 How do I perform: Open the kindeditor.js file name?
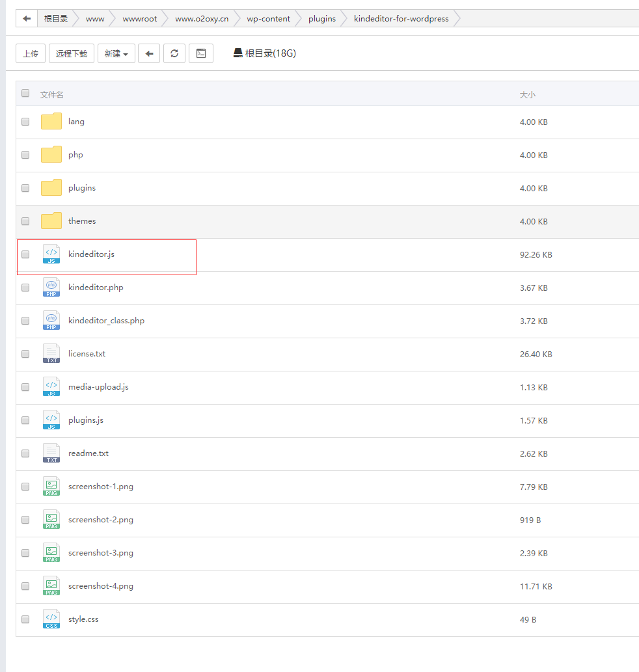click(x=91, y=254)
